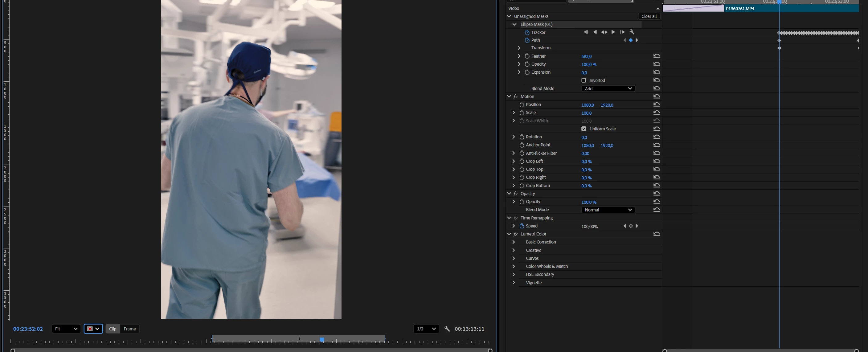868x352 pixels.
Task: Toggle the Motion fx effect switch
Action: pyautogui.click(x=516, y=97)
